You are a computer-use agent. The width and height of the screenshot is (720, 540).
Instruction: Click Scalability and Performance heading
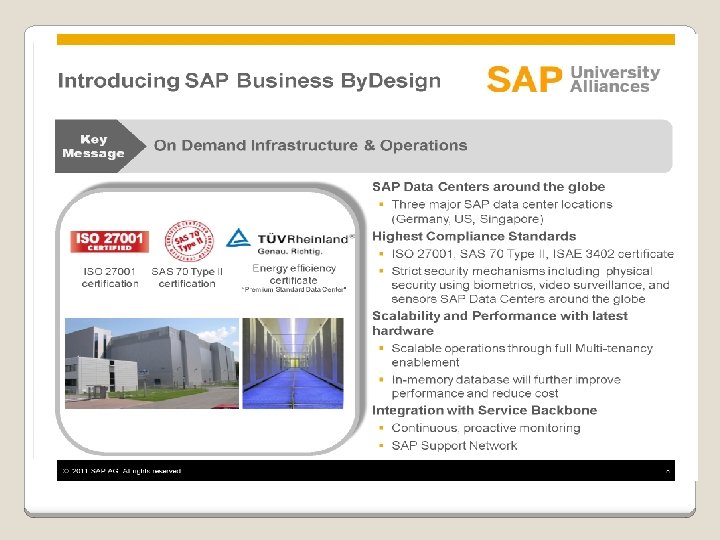[500, 323]
